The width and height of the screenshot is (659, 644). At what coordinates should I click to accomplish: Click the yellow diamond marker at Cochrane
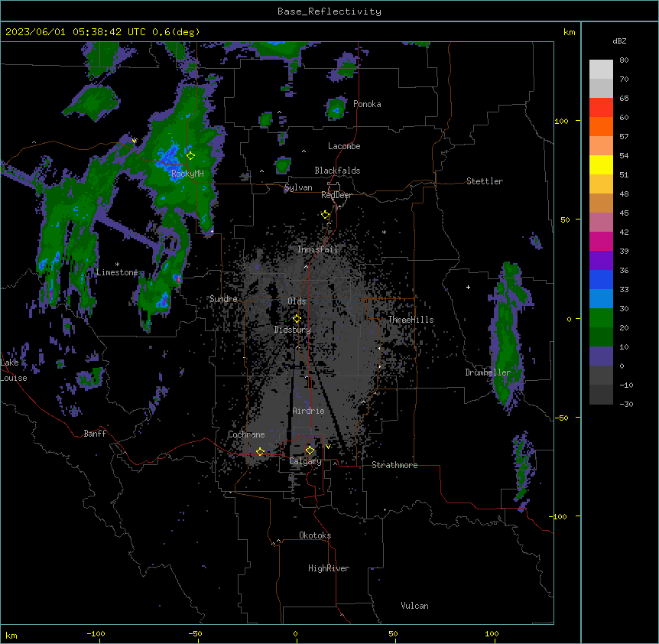click(x=260, y=451)
